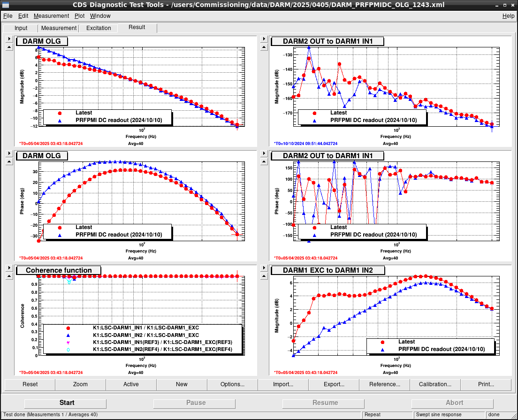The image size is (518, 420).
Task: Click the disabled Pause button
Action: (195, 403)
